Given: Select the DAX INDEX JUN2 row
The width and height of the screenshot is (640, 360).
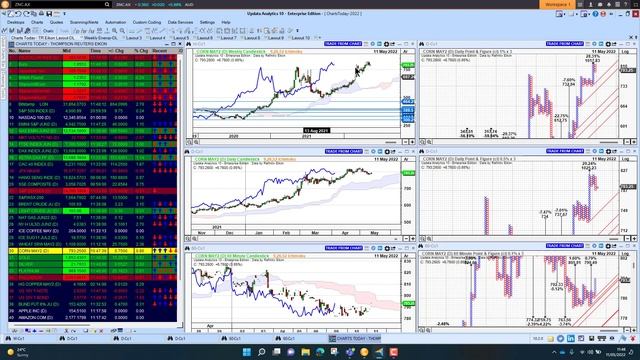Looking at the screenshot, I should pos(93,151).
